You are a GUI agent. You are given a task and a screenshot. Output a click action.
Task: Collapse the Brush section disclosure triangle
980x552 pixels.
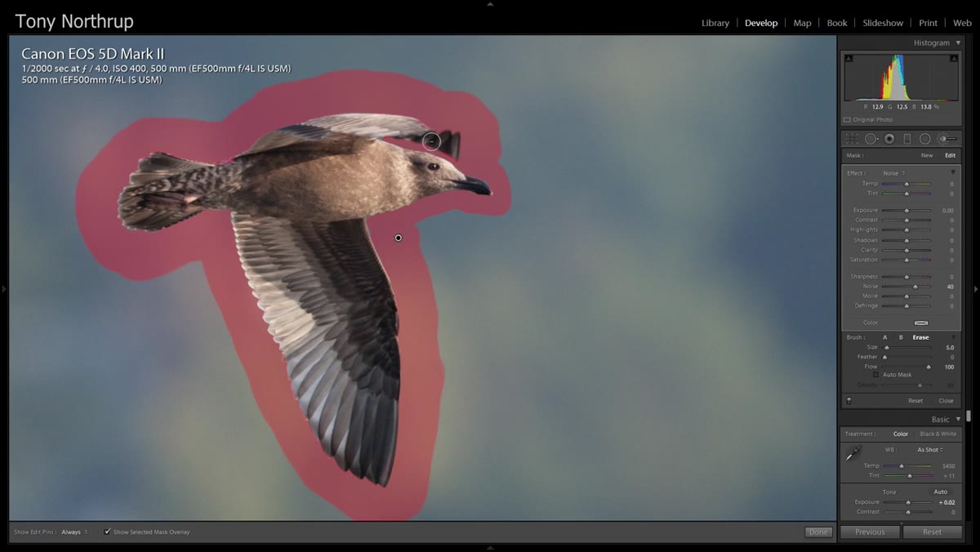coord(952,337)
